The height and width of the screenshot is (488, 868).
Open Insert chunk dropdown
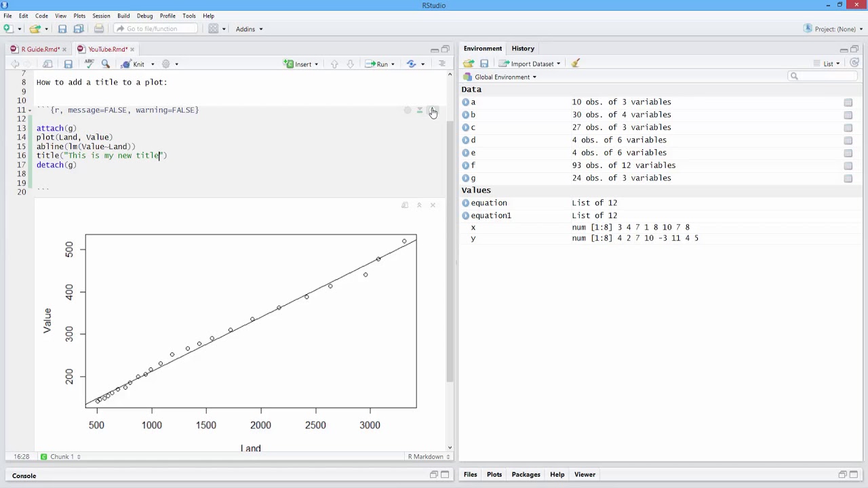[302, 64]
